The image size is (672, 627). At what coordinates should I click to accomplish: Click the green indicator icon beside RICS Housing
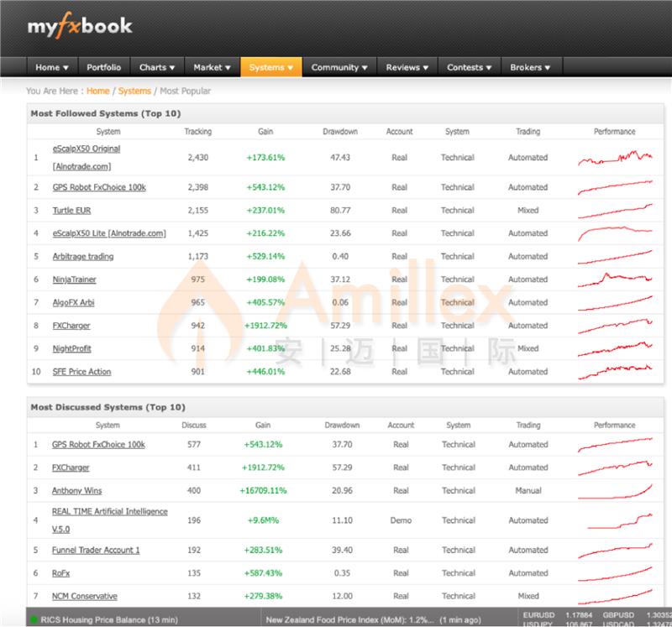34,620
